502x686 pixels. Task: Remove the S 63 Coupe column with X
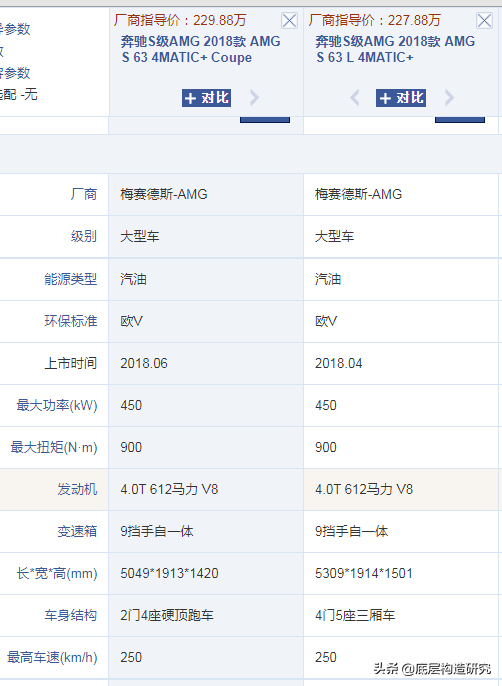tap(289, 21)
